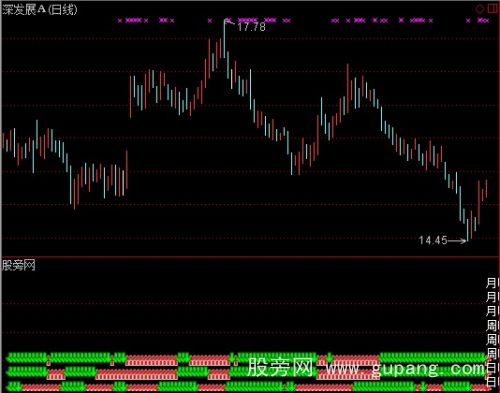Click the lowest candlestick bar marked 14.45
The width and height of the screenshot is (500, 393).
click(x=467, y=230)
